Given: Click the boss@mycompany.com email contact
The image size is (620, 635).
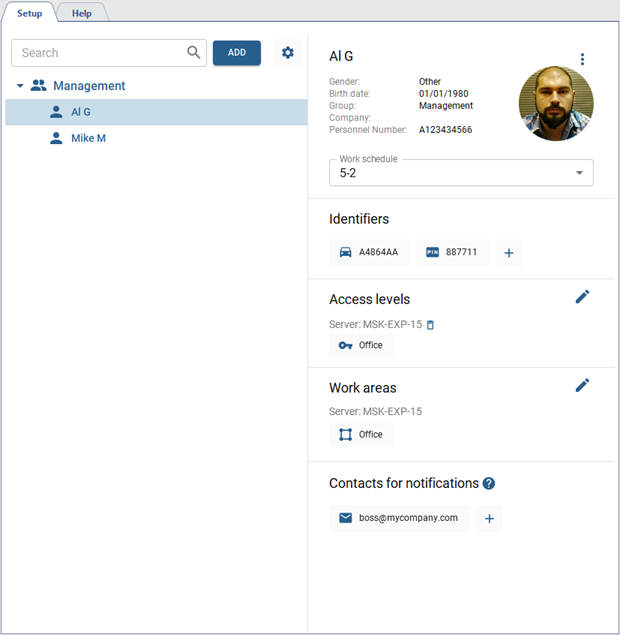Looking at the screenshot, I should [x=399, y=518].
